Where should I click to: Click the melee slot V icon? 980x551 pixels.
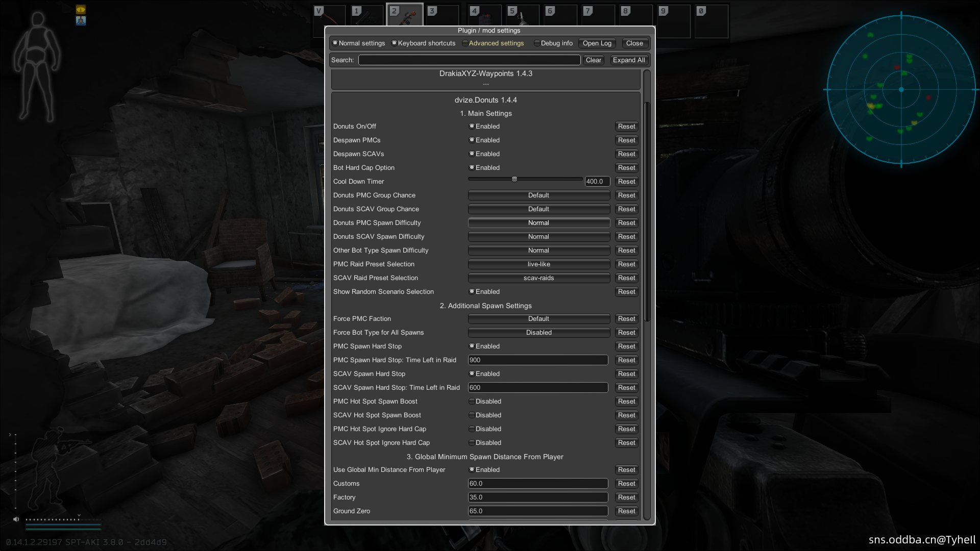click(330, 17)
